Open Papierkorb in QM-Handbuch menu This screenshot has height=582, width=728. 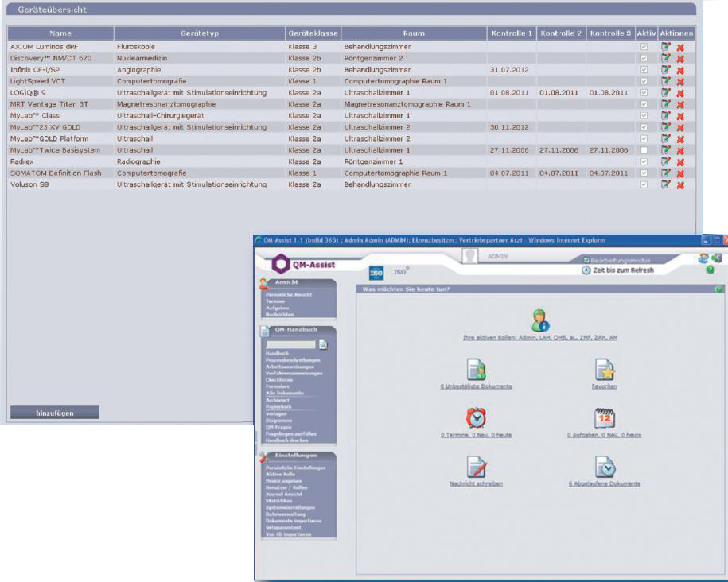(278, 406)
